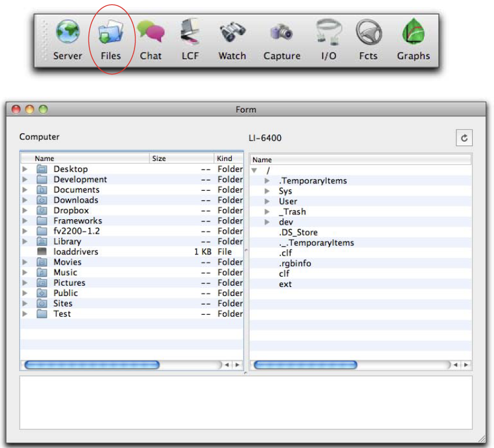Click the Music folder icon

pyautogui.click(x=42, y=272)
